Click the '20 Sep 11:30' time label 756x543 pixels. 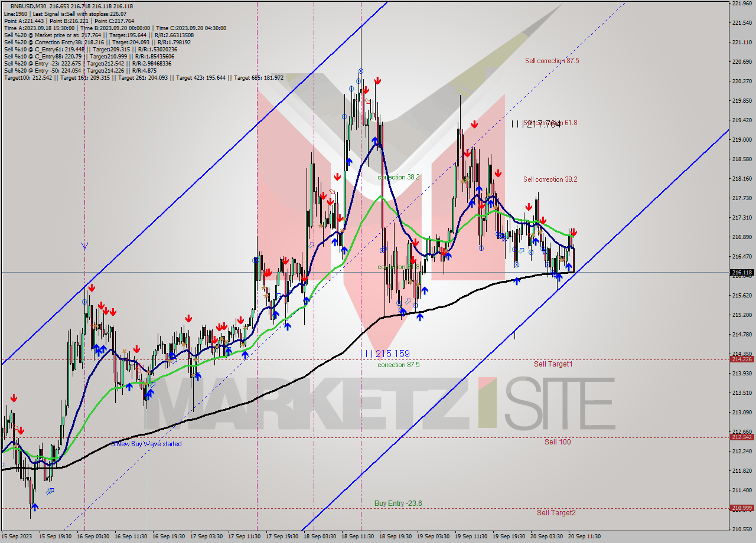585,537
